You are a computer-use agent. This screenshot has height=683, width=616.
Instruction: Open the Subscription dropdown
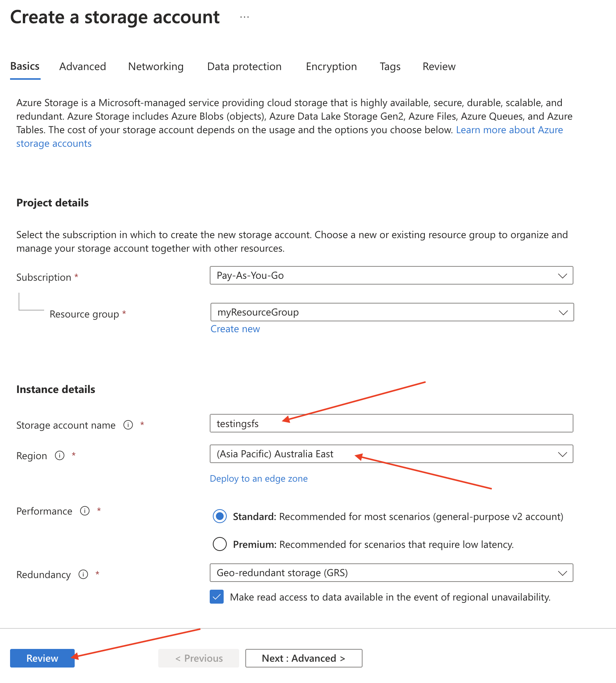[391, 275]
